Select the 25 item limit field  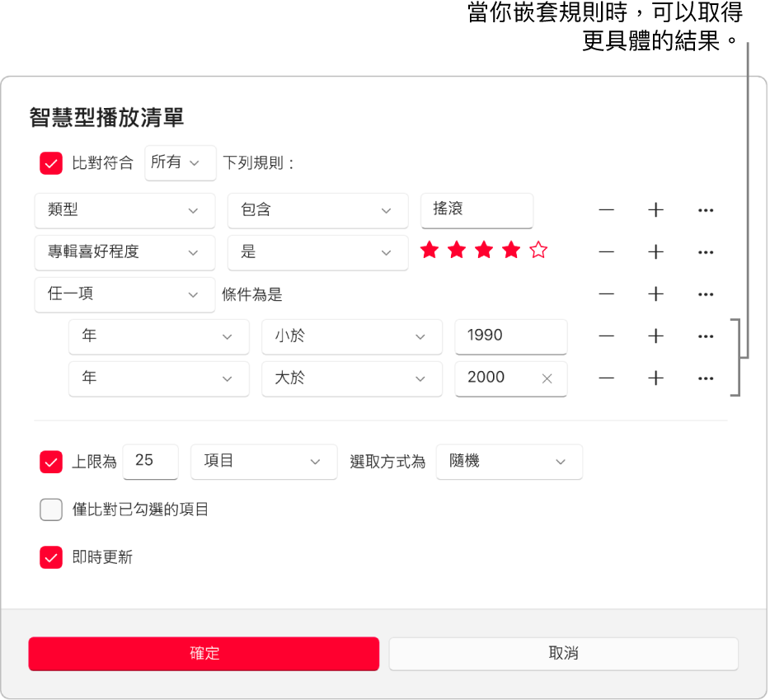(x=150, y=462)
